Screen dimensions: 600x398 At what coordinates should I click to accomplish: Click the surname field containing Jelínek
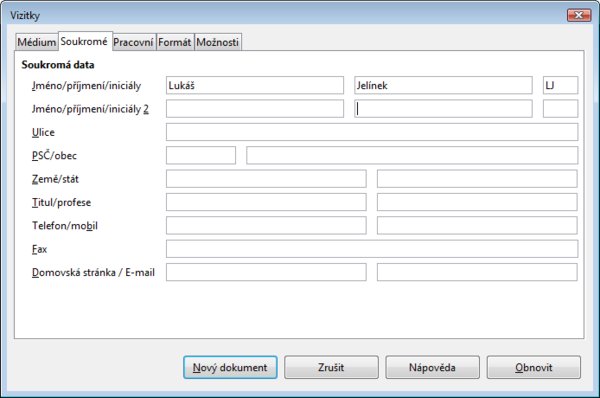point(443,85)
